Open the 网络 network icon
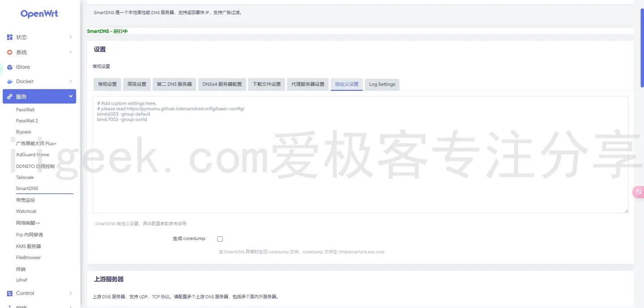The height and width of the screenshot is (308, 644). (10, 306)
